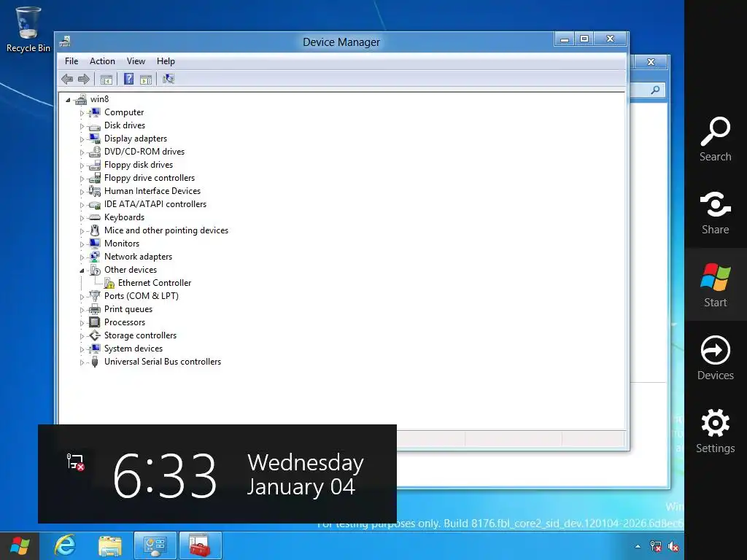This screenshot has height=560, width=747.
Task: Open Internet Explorer from the taskbar
Action: (x=65, y=545)
